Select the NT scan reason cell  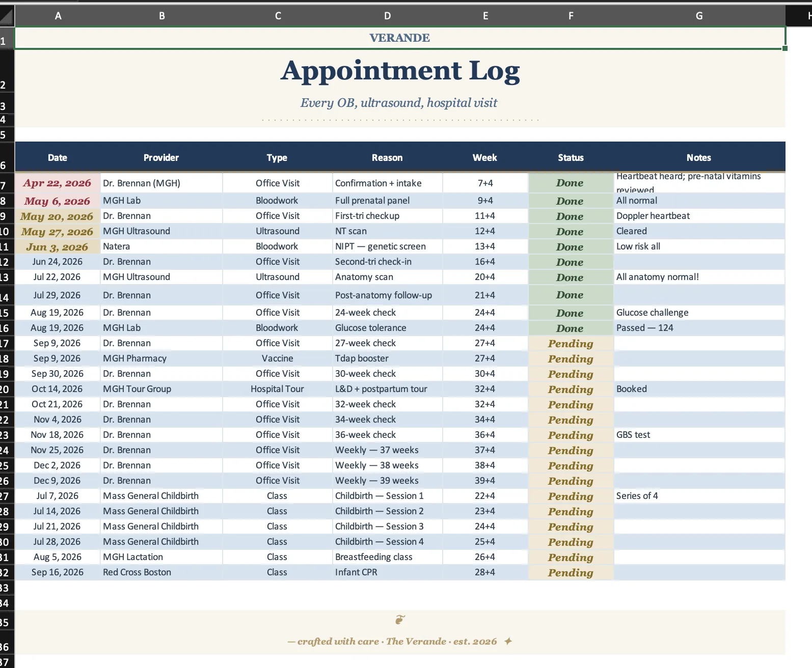[388, 231]
